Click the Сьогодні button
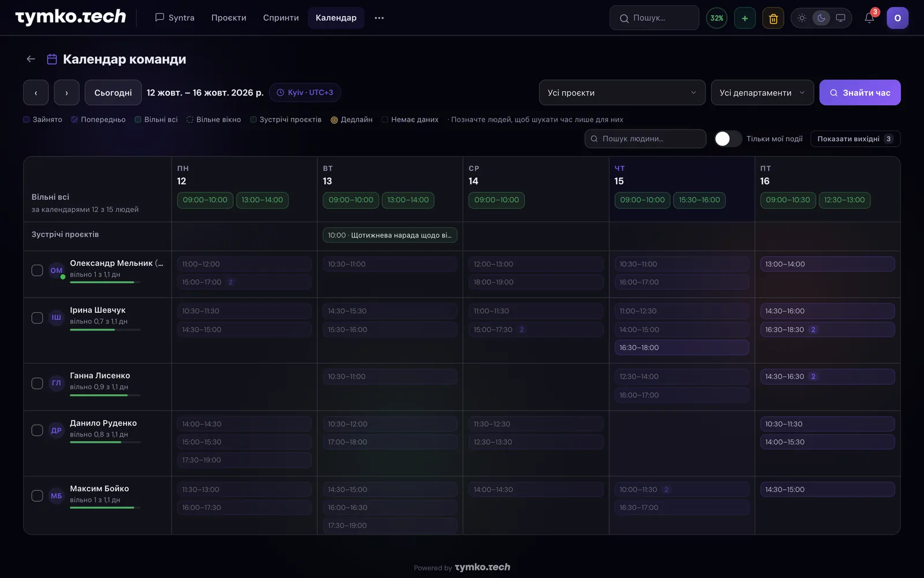The width and height of the screenshot is (924, 578). point(113,92)
